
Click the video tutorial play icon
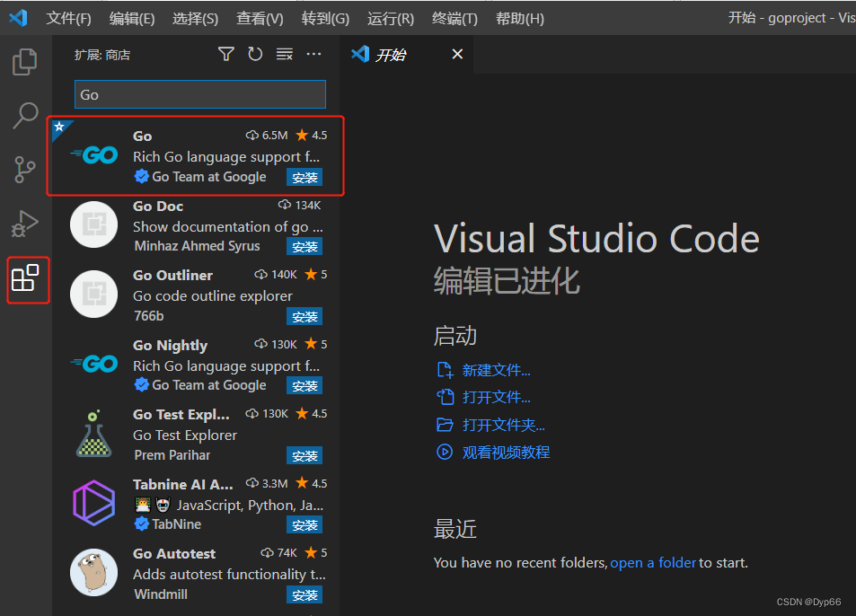(445, 452)
